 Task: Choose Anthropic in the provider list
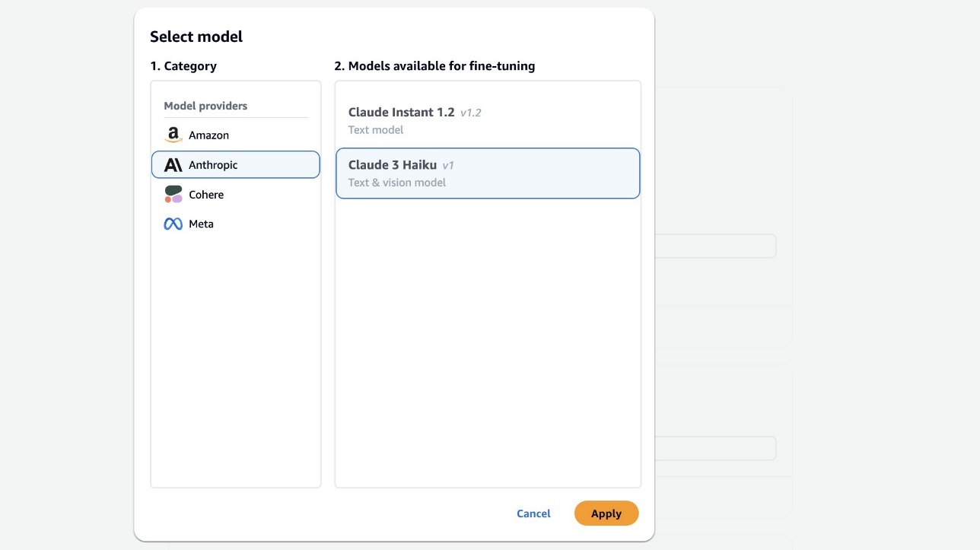pyautogui.click(x=213, y=165)
